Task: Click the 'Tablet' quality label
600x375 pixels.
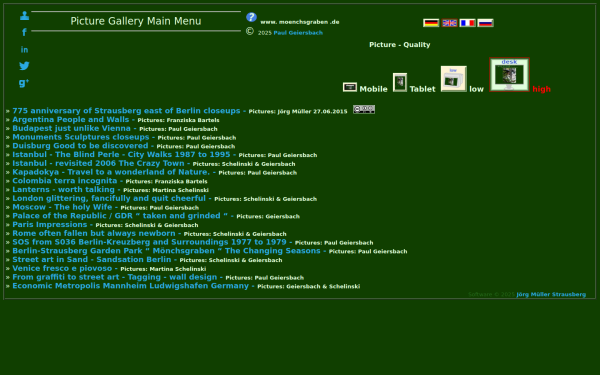Action: pos(422,89)
